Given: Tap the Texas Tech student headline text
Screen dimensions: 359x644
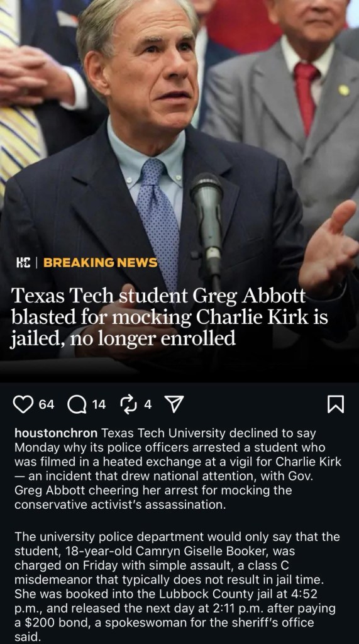Looking at the screenshot, I should pos(169,317).
